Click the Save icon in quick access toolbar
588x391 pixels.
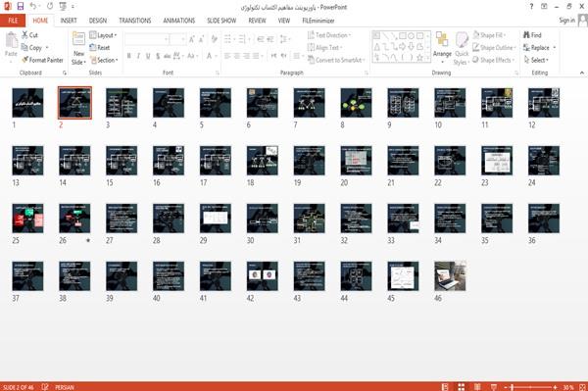point(21,6)
